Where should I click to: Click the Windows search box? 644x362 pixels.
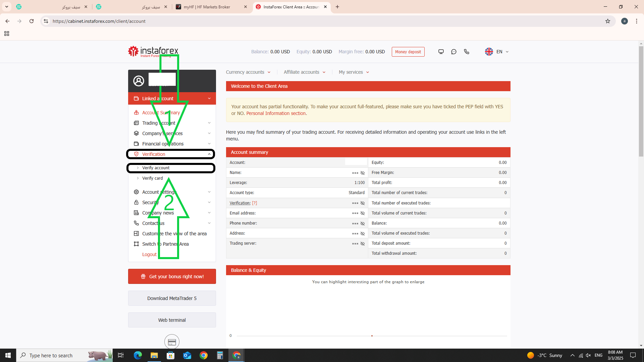[x=64, y=355]
